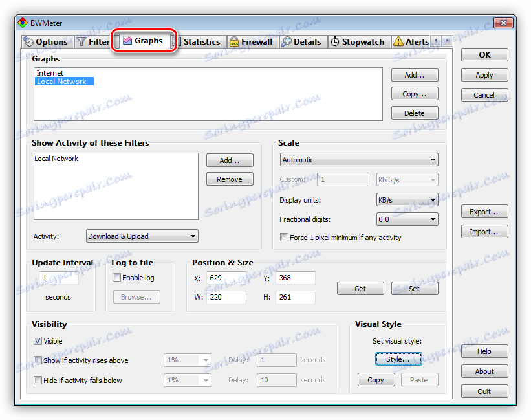Image resolution: width=531 pixels, height=420 pixels.
Task: Click the Cancel button
Action: 484,95
